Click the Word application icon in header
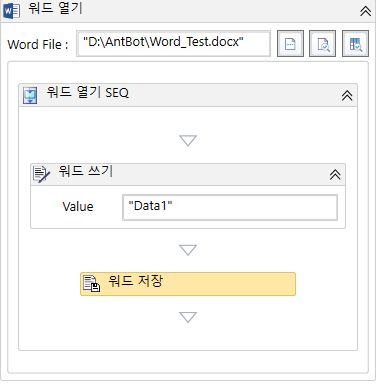Screen dimensions: 378x385 click(12, 11)
